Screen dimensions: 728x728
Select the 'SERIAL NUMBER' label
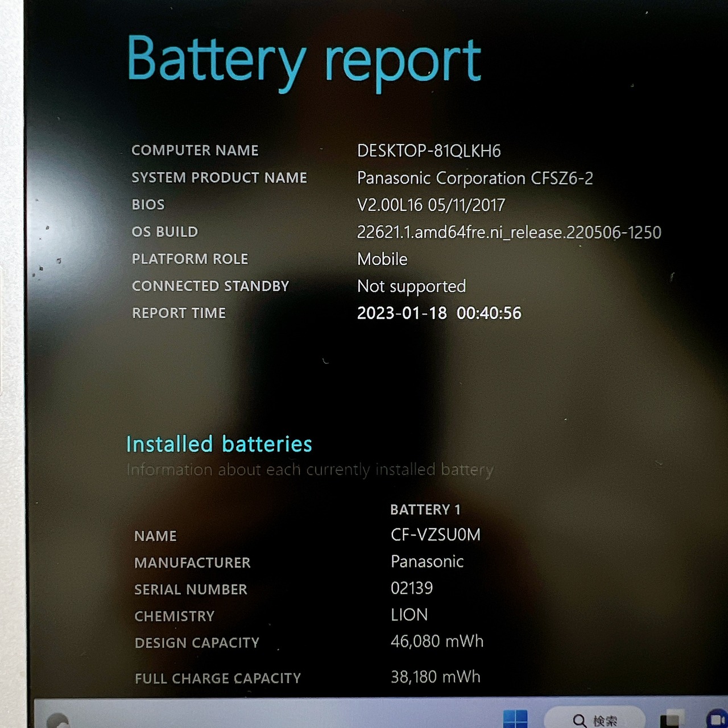[x=191, y=589]
